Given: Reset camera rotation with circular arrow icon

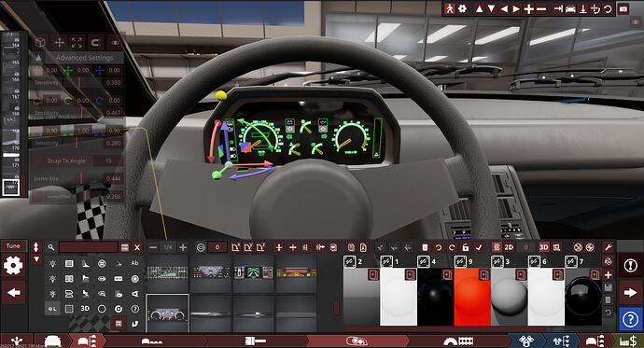Looking at the screenshot, I should (x=608, y=8).
